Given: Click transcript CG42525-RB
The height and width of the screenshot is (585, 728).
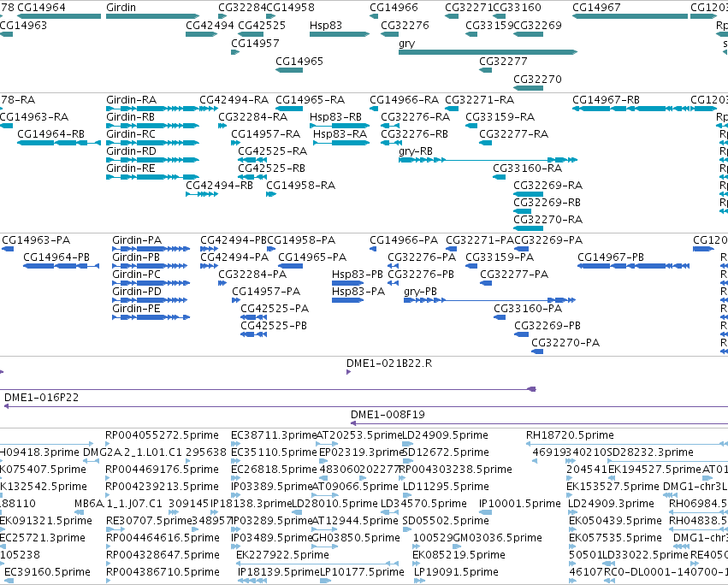Looking at the screenshot, I should point(271,168).
